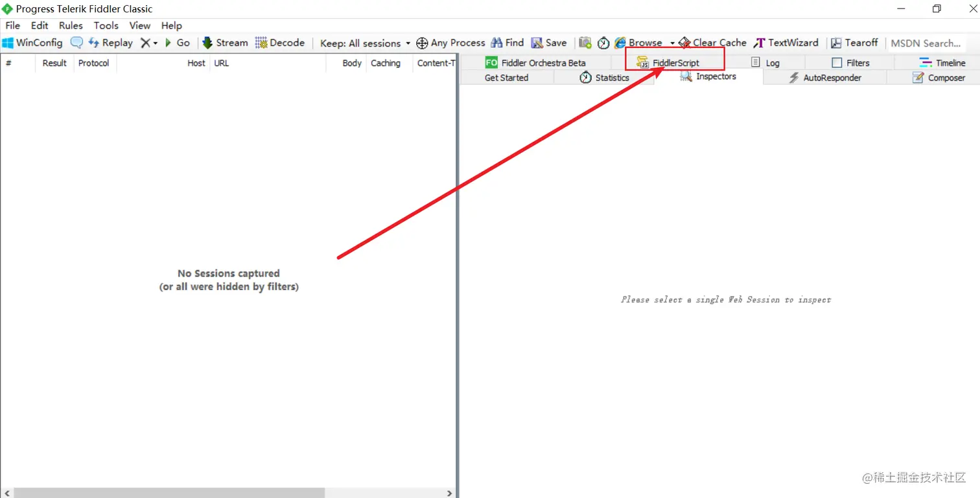Click the Save toolbar button
This screenshot has height=498, width=980.
(x=549, y=43)
